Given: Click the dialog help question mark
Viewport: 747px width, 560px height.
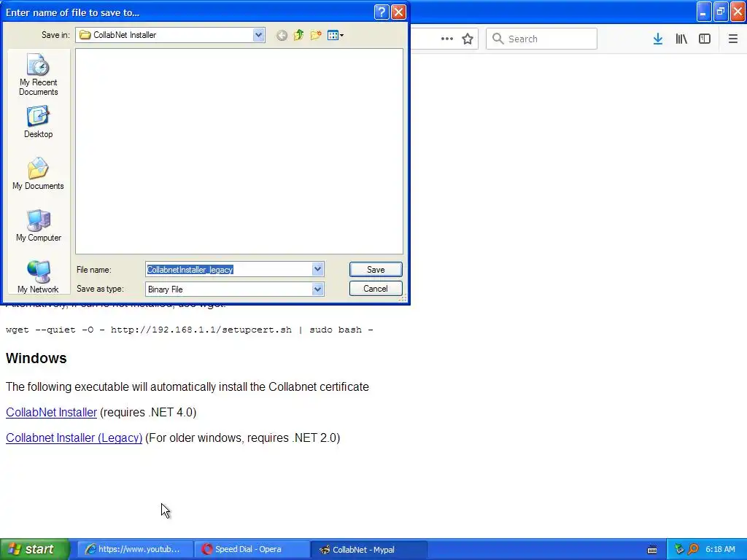Looking at the screenshot, I should (x=382, y=12).
